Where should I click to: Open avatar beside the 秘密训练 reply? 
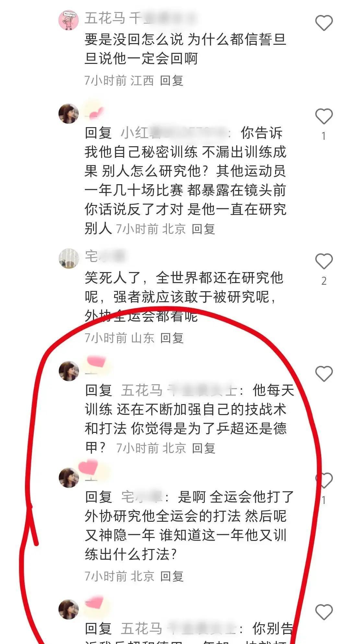tap(69, 114)
